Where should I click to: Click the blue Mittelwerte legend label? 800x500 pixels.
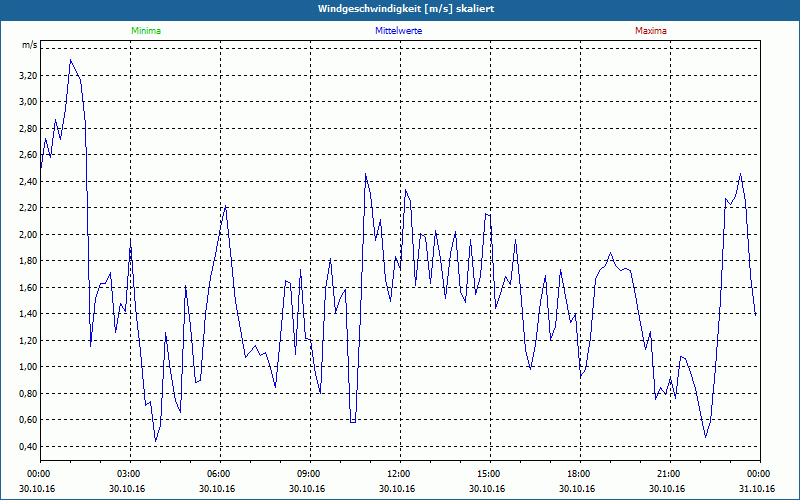point(398,31)
